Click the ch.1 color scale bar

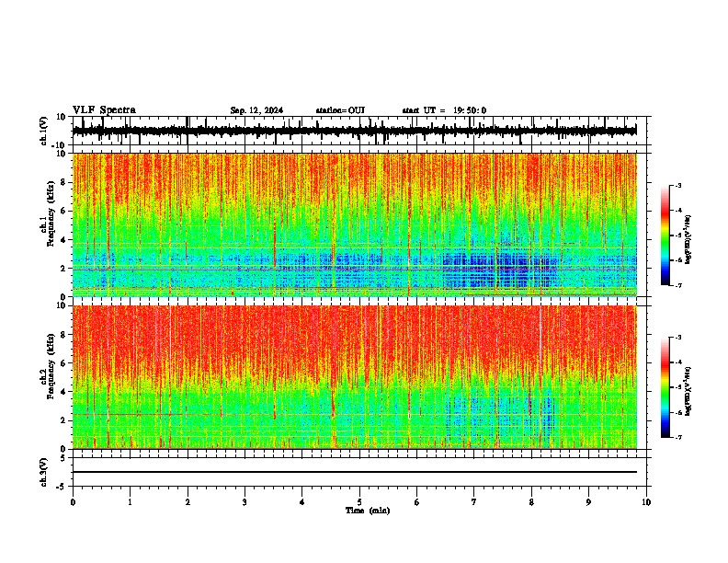coord(665,236)
